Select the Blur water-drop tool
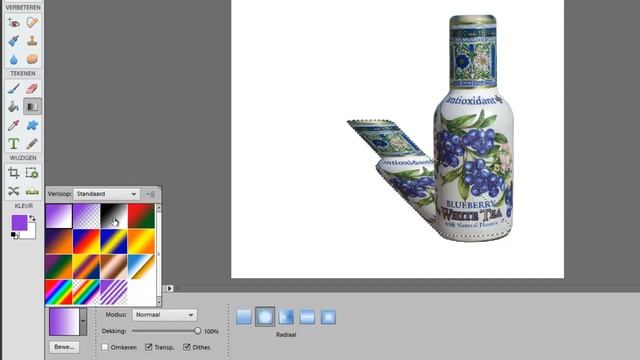Screen dimensions: 640x360 (13, 59)
